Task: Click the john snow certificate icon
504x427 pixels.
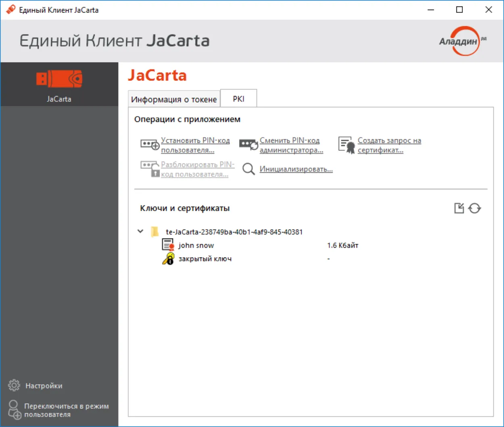Action: (168, 245)
